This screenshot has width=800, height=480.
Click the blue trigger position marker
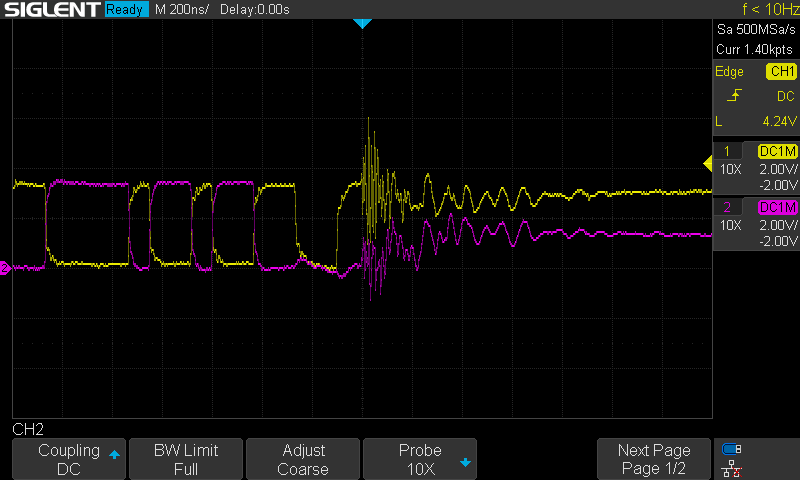[x=362, y=23]
